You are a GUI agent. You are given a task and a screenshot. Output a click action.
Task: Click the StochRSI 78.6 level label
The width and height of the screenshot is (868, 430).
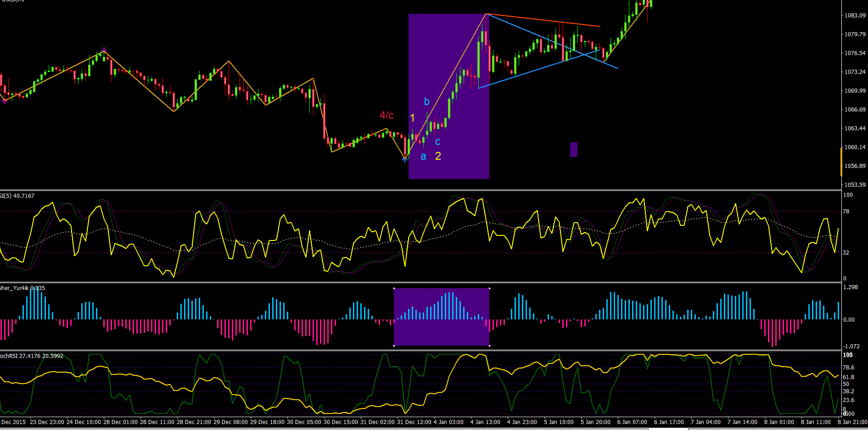(849, 368)
